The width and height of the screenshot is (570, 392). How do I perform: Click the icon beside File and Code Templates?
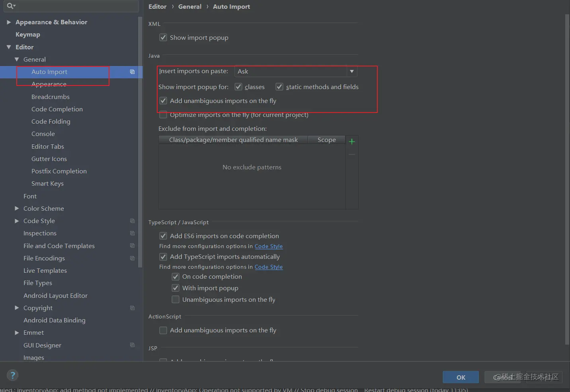pyautogui.click(x=132, y=246)
